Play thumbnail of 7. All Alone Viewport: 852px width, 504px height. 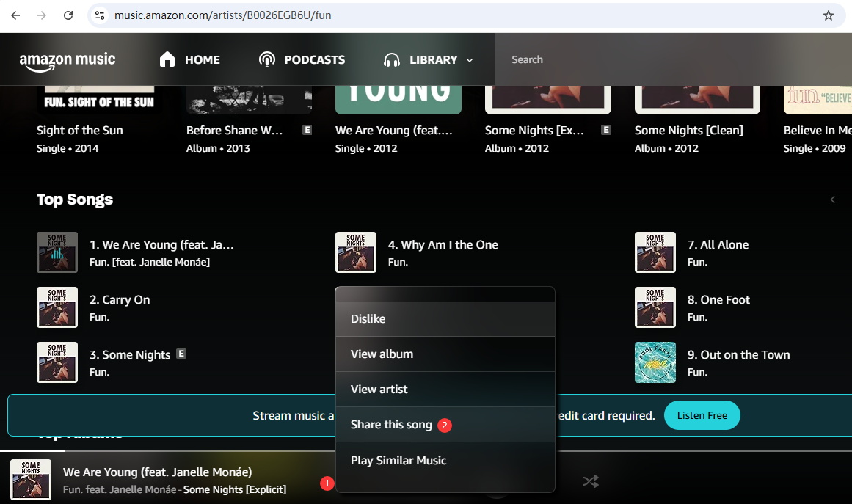point(655,252)
